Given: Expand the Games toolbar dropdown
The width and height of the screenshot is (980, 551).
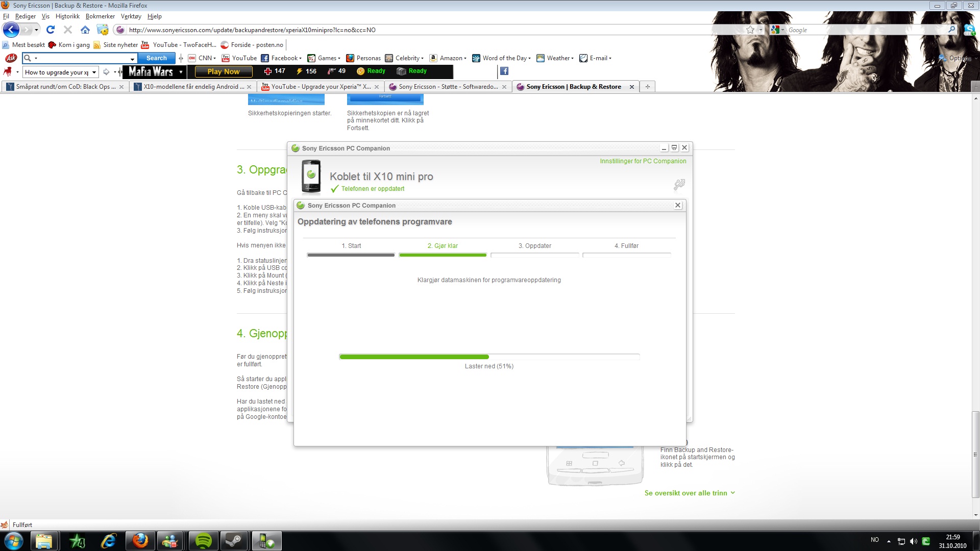Looking at the screenshot, I should [x=339, y=58].
